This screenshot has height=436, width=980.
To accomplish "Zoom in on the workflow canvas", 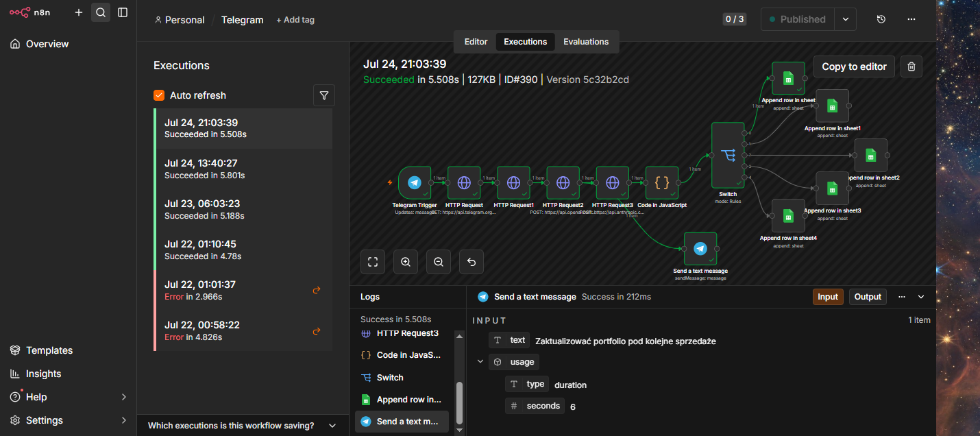I will 406,262.
